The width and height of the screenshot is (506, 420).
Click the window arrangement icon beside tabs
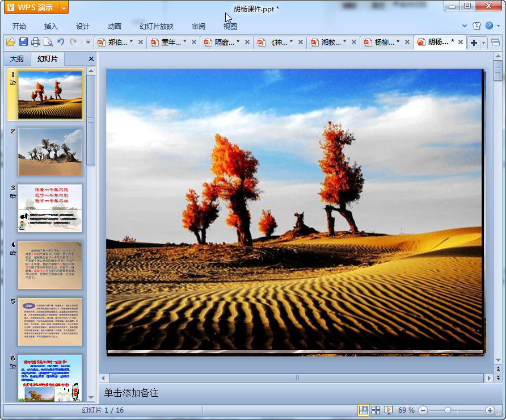point(495,43)
